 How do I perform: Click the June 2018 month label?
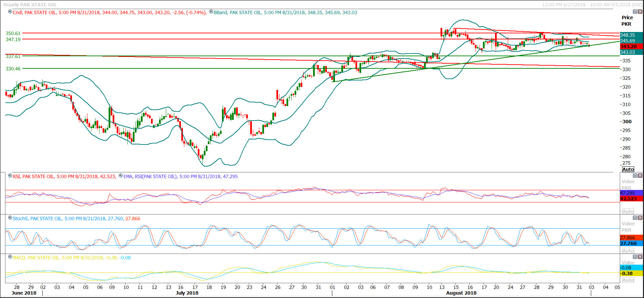(x=24, y=293)
